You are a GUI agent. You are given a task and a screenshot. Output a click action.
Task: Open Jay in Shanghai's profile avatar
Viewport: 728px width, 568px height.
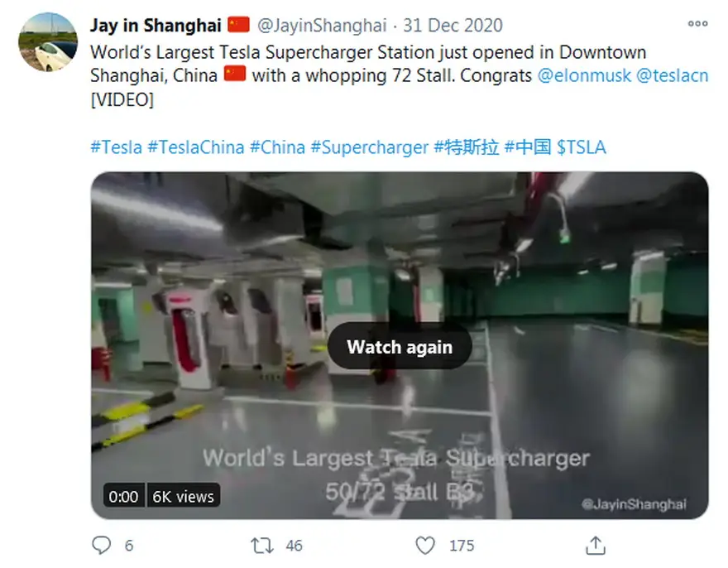coord(48,42)
